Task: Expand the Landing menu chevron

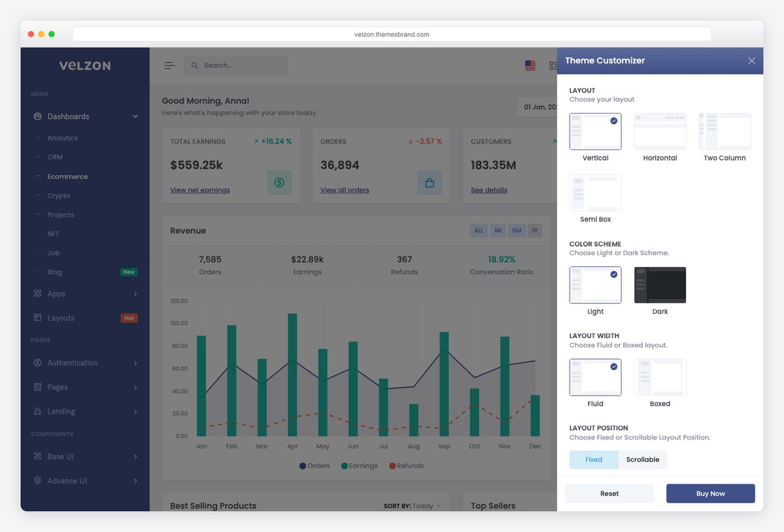Action: (135, 411)
